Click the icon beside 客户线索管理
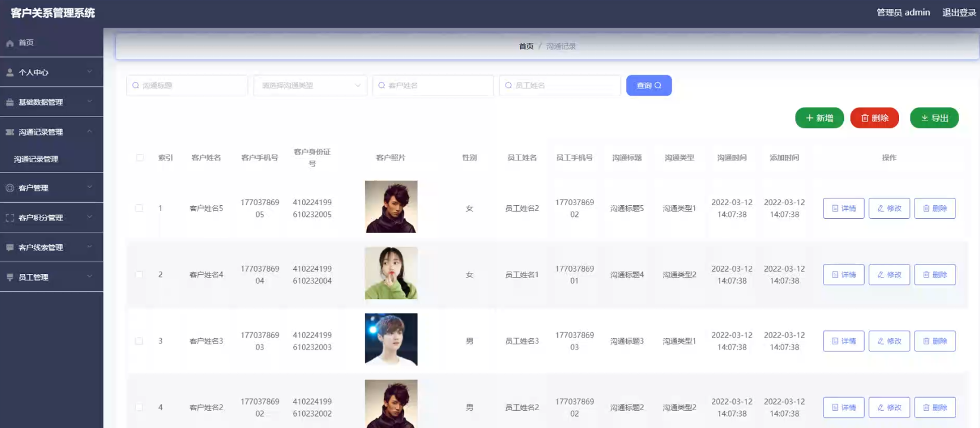This screenshot has width=980, height=428. pyautogui.click(x=10, y=247)
